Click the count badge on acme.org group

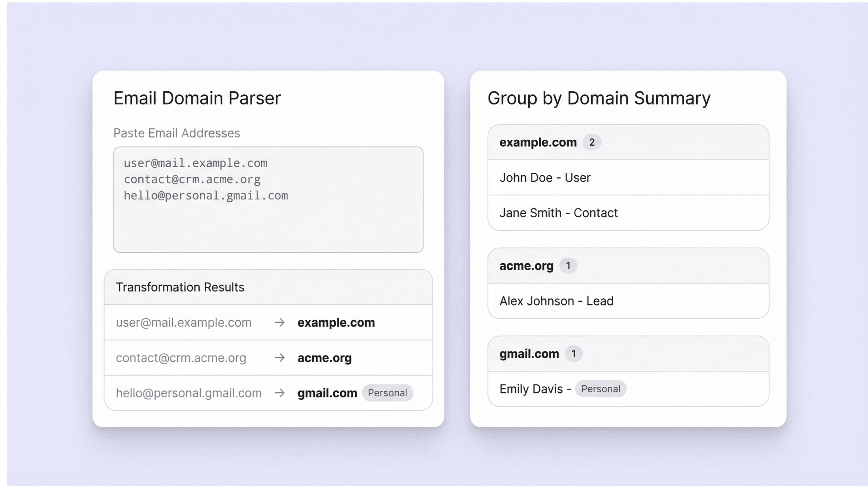568,266
